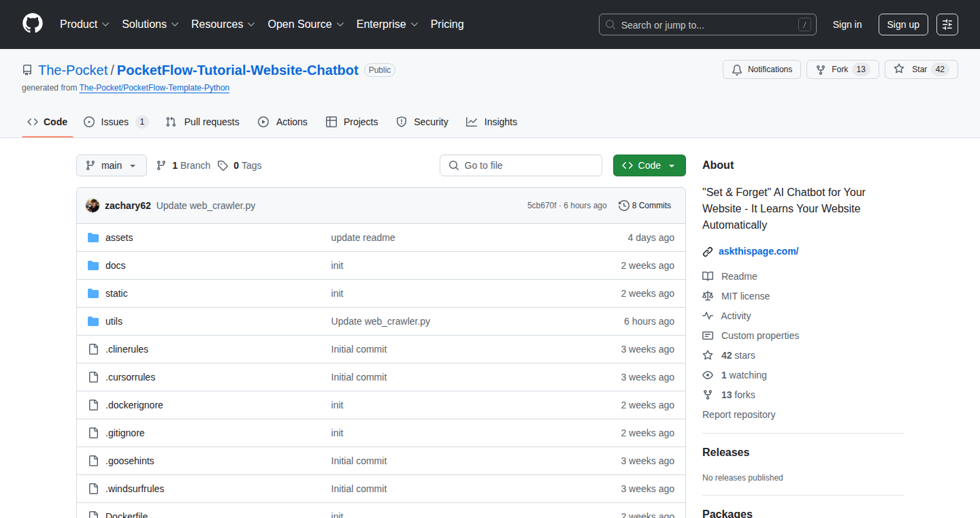Image resolution: width=980 pixels, height=518 pixels.
Task: Star the repository
Action: (921, 69)
